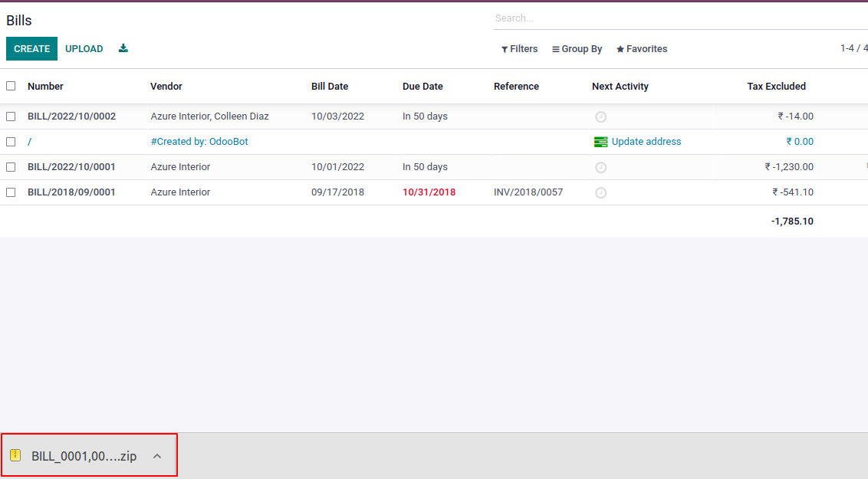Click the total -1,785.10
This screenshot has width=868, height=479.
(x=792, y=221)
